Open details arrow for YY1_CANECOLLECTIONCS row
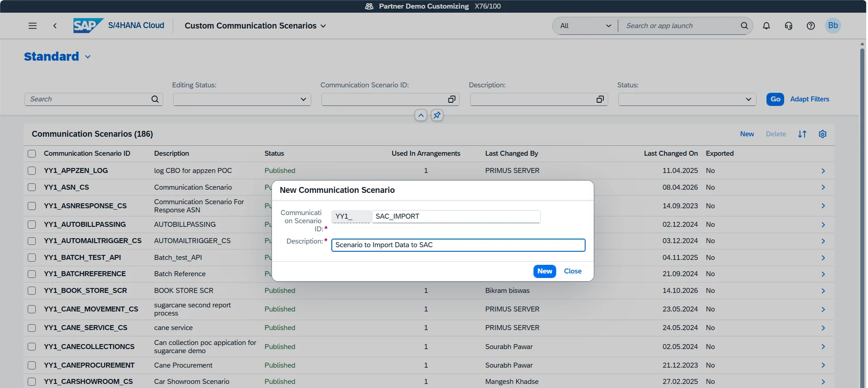The width and height of the screenshot is (868, 388). coord(823,347)
